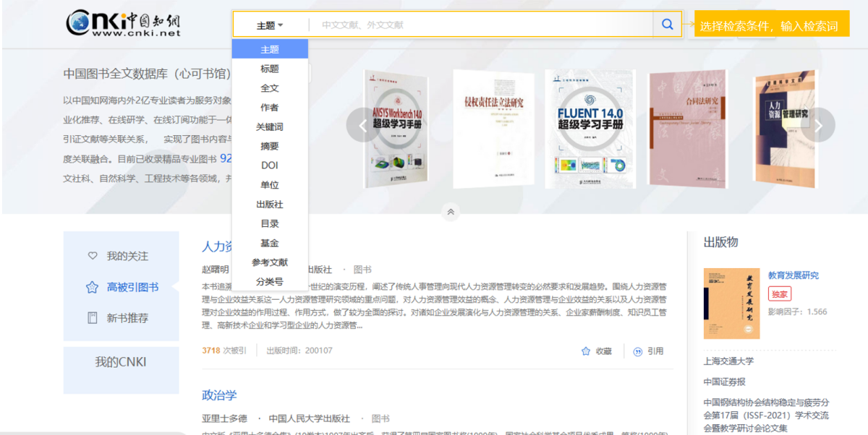The image size is (868, 435).
Task: Click the 引用 quote icon
Action: tap(638, 351)
